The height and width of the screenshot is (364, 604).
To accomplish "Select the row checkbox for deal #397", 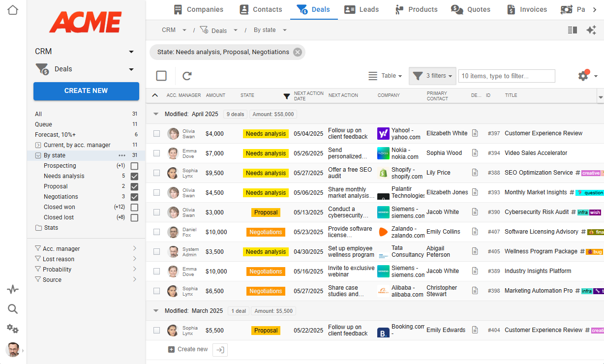I will pyautogui.click(x=156, y=133).
